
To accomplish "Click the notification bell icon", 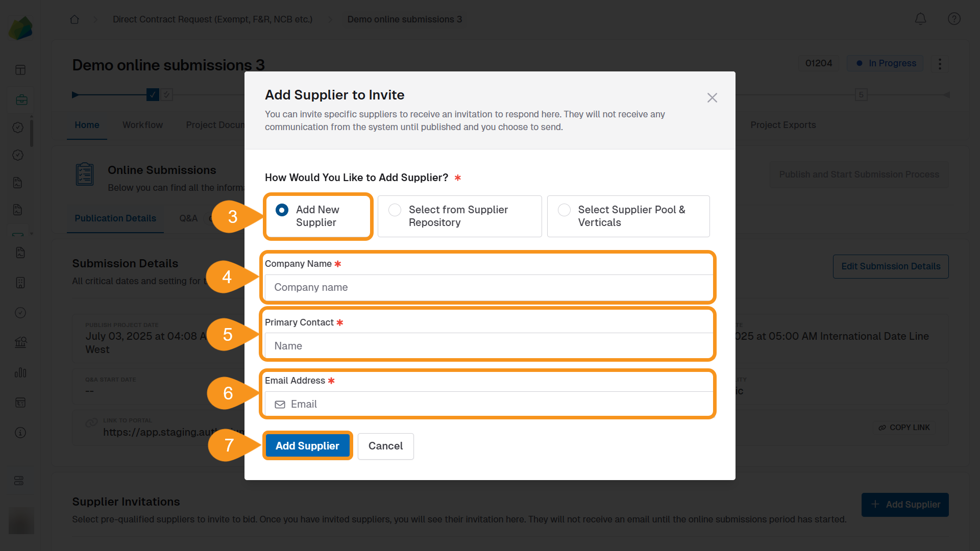I will pos(920,19).
